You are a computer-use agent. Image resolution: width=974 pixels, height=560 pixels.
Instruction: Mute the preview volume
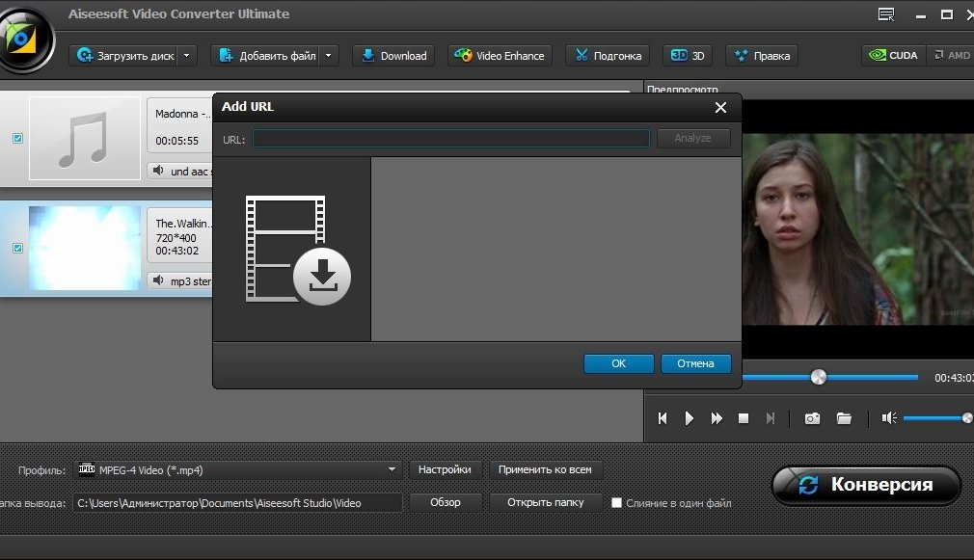click(889, 417)
